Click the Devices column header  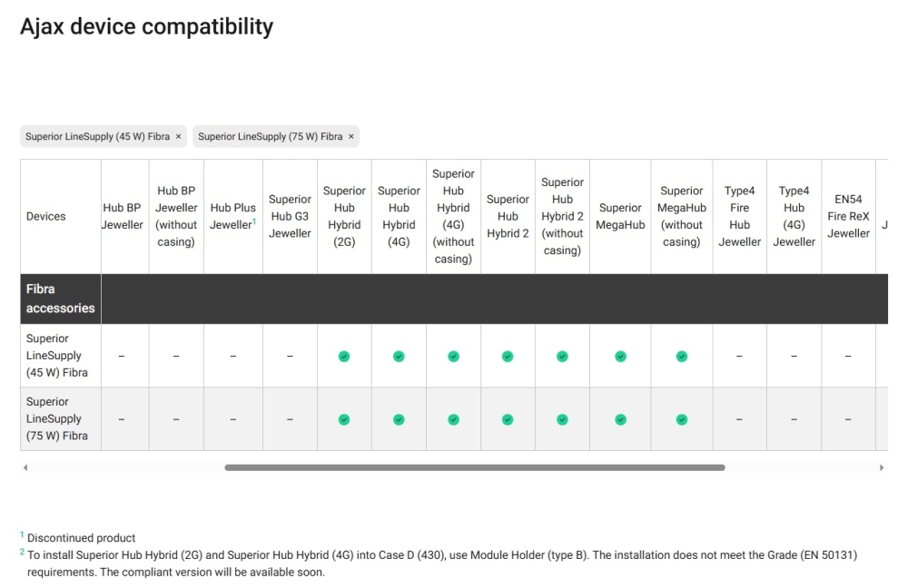pos(45,217)
